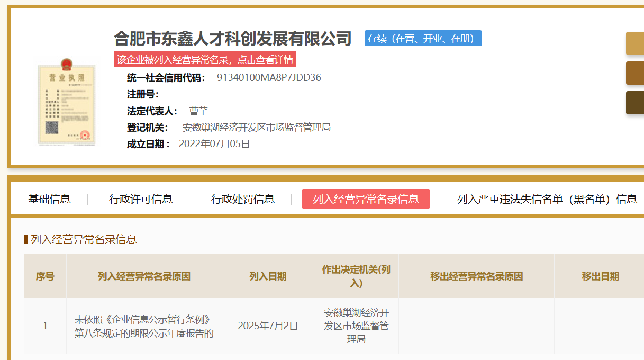Click the listing date 2025年7月2日 cell
644x360 pixels.
tap(268, 326)
